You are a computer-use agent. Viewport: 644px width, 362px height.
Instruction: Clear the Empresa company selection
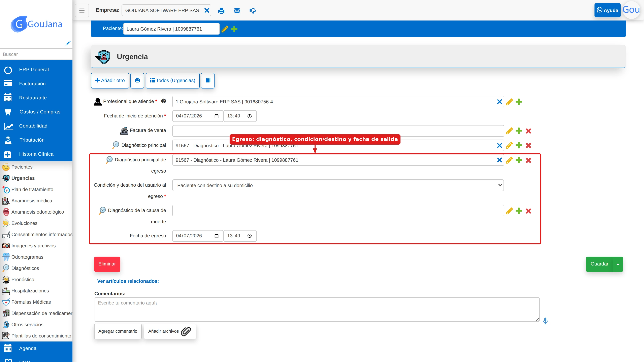click(207, 10)
